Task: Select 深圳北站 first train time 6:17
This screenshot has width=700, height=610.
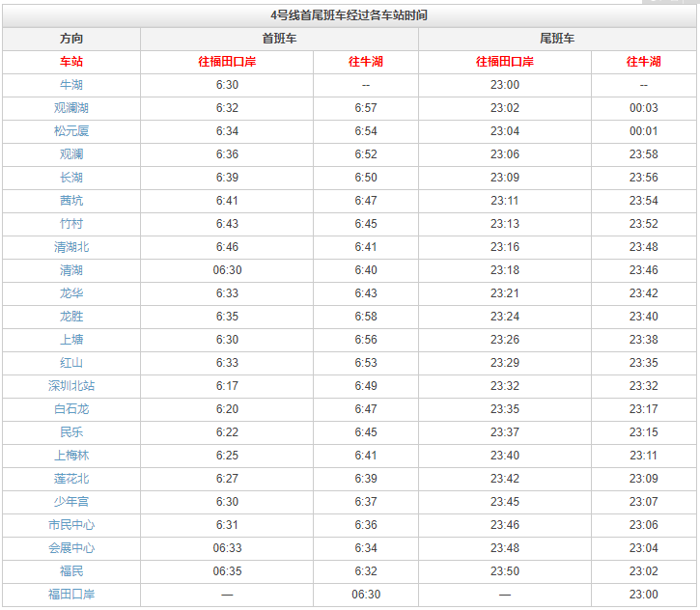Action: pyautogui.click(x=227, y=386)
